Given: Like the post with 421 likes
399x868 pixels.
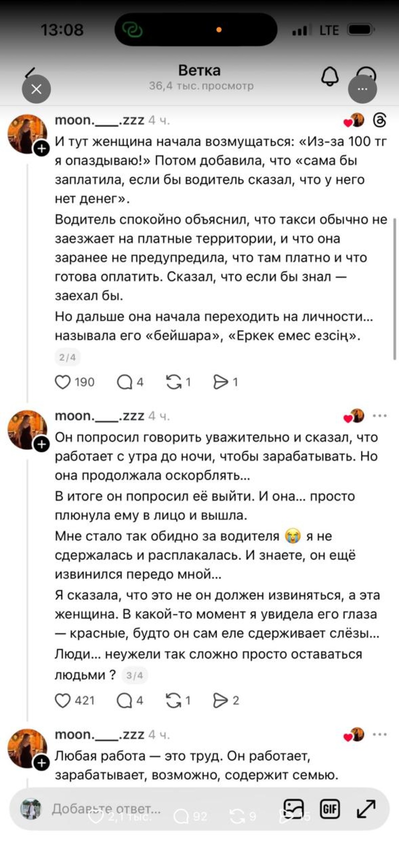Looking at the screenshot, I should (63, 701).
